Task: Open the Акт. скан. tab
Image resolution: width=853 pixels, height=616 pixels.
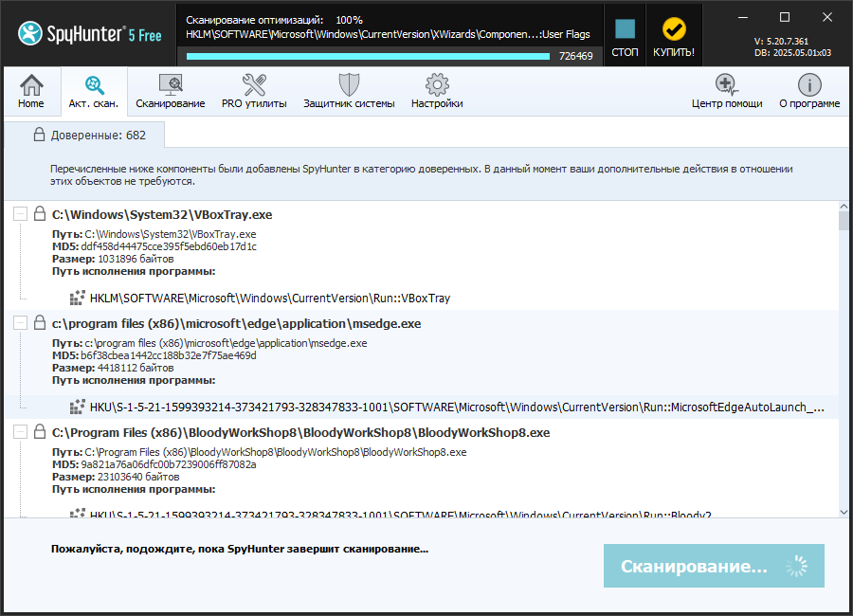Action: click(94, 91)
